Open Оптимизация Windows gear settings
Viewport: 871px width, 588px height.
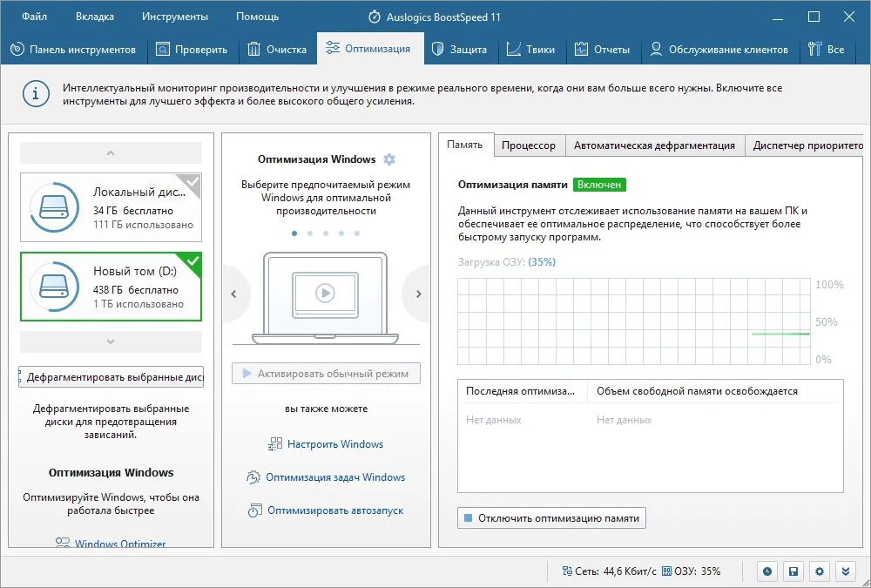point(389,159)
